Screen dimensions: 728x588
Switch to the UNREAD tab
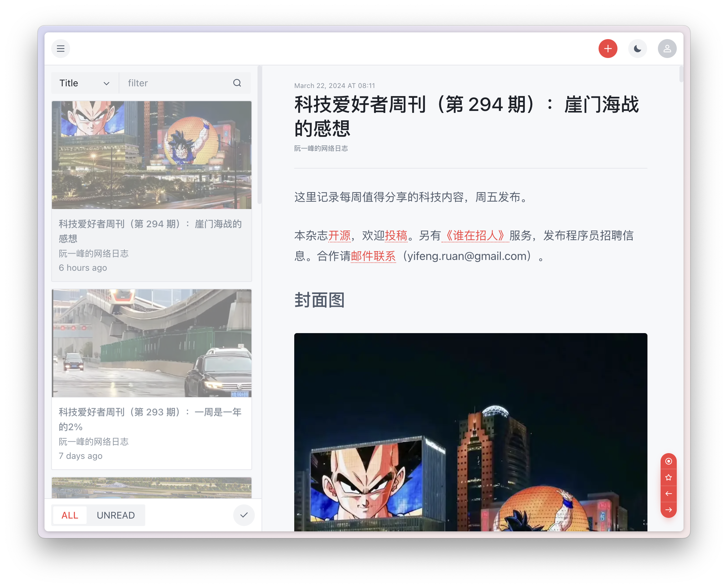coord(116,515)
